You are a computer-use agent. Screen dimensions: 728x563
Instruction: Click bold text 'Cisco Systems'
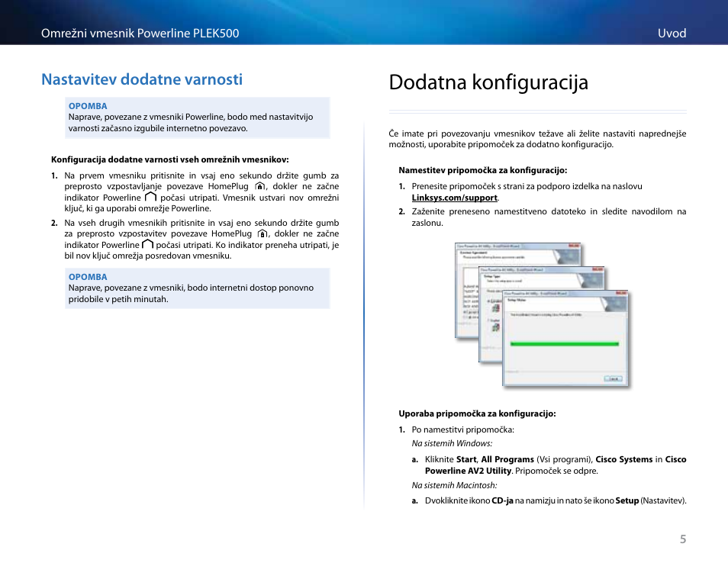[x=624, y=459]
